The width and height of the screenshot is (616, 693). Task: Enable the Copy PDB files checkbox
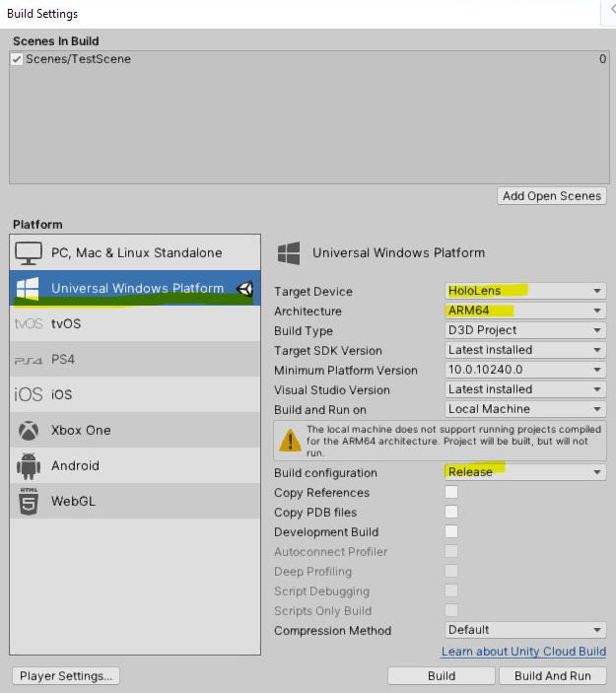pyautogui.click(x=451, y=512)
